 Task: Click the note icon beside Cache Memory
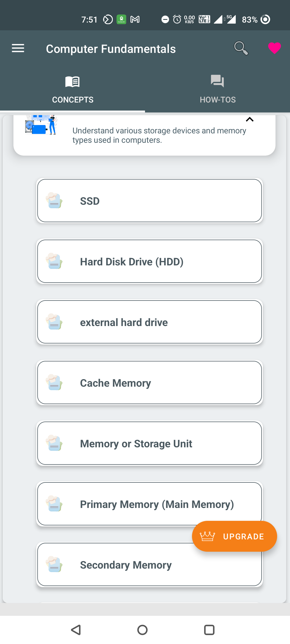[54, 383]
